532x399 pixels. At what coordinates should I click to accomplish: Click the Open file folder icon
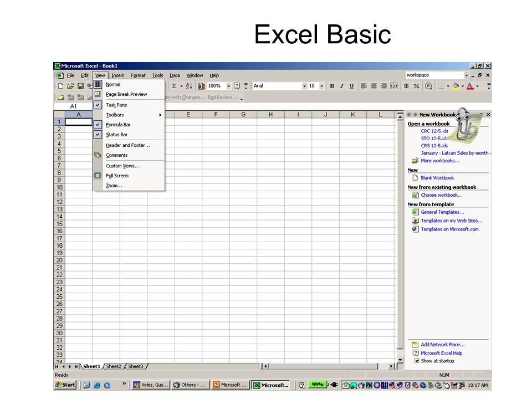coord(70,86)
